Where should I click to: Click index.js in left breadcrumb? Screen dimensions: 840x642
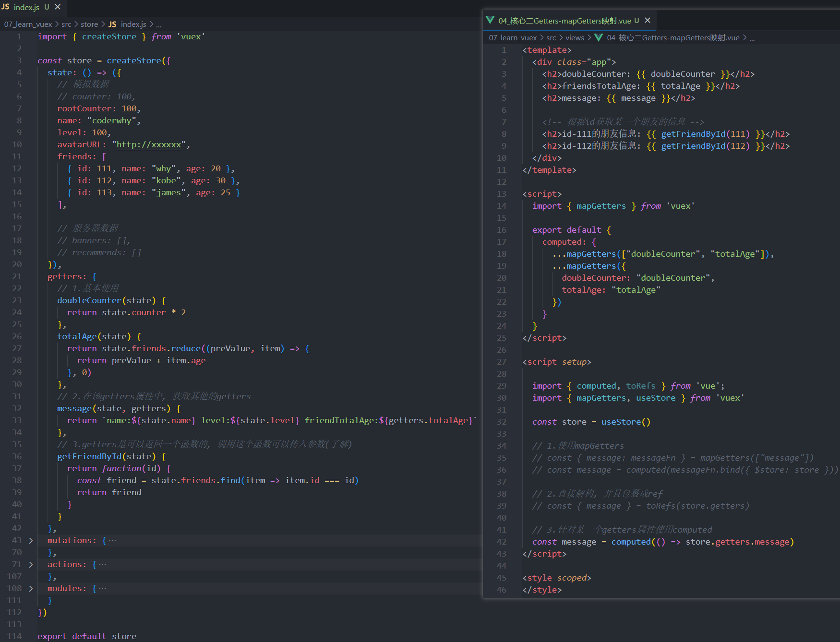pyautogui.click(x=133, y=24)
